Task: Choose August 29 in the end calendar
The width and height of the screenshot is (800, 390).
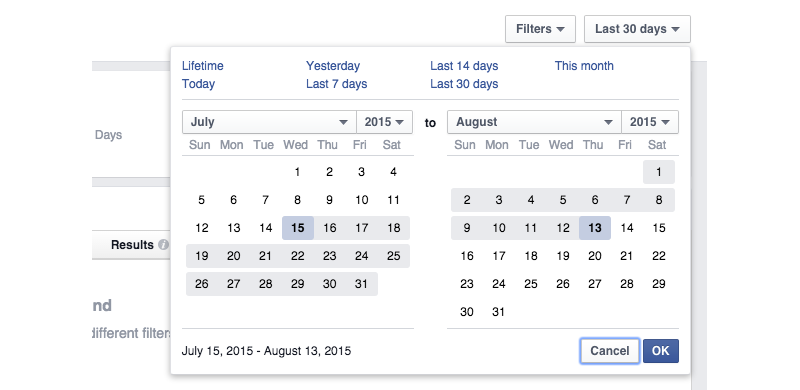Action: [x=659, y=284]
